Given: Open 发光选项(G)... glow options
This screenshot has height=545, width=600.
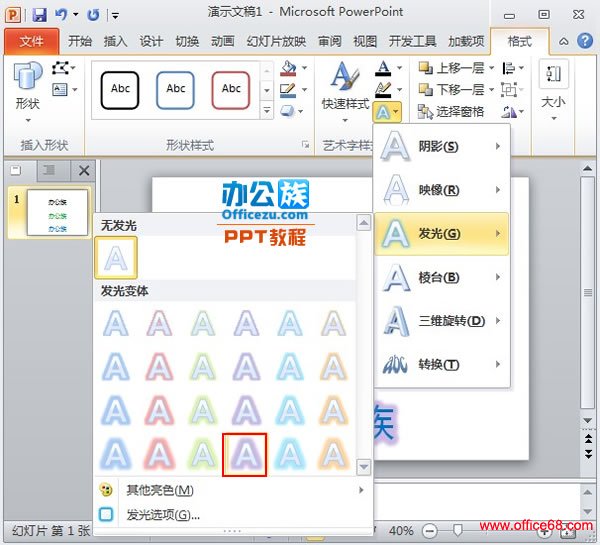Looking at the screenshot, I should point(231,515).
